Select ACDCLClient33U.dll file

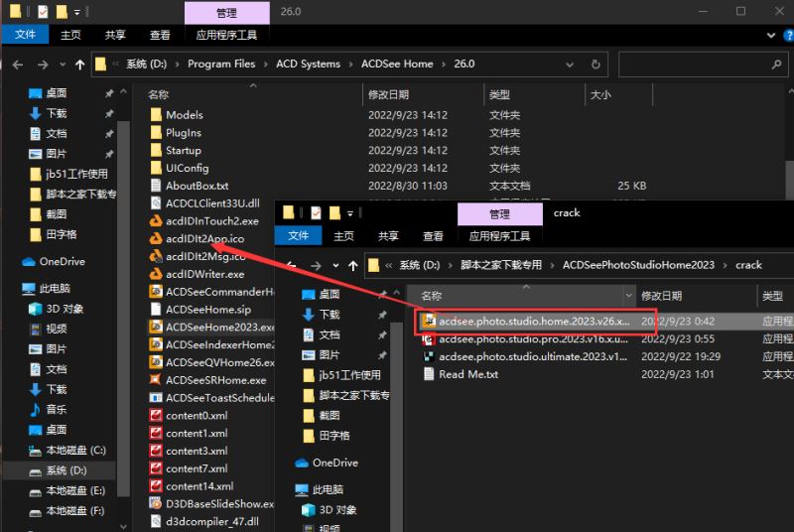tap(212, 203)
